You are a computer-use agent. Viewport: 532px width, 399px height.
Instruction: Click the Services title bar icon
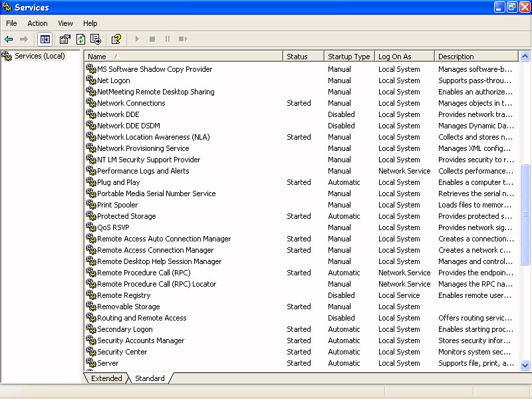(x=7, y=7)
